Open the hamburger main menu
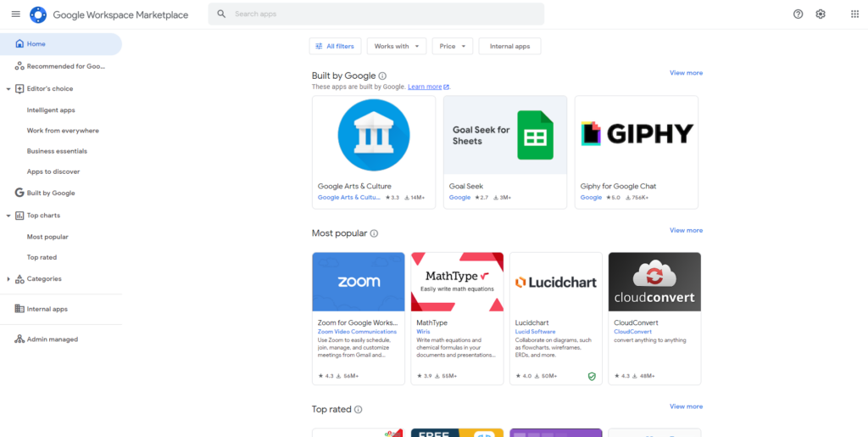This screenshot has width=868, height=437. [15, 14]
